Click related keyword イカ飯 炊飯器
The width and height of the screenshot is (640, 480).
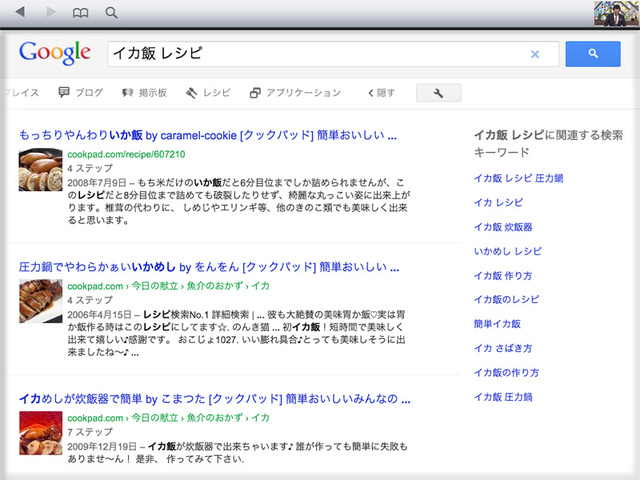504,227
